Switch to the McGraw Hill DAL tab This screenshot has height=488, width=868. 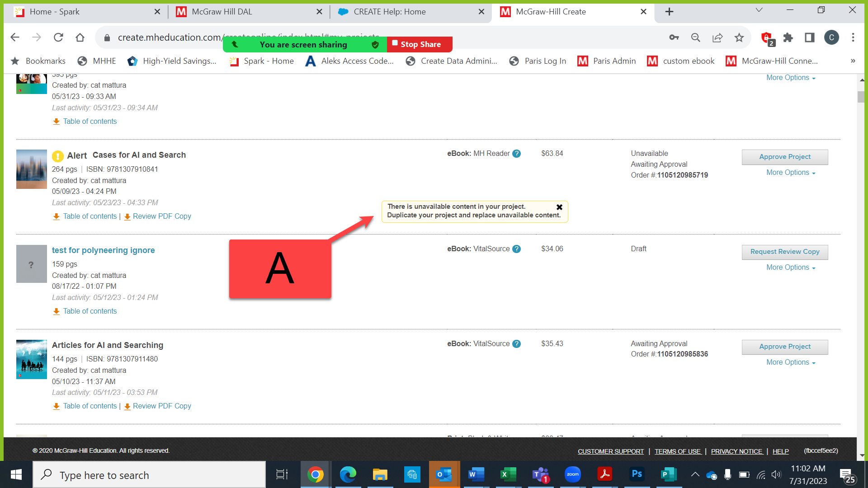point(222,12)
